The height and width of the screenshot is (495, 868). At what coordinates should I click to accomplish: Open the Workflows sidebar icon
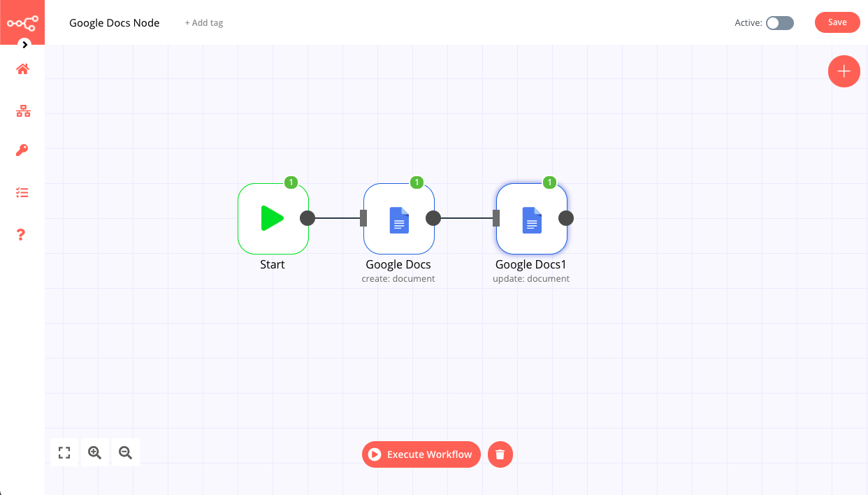[22, 110]
